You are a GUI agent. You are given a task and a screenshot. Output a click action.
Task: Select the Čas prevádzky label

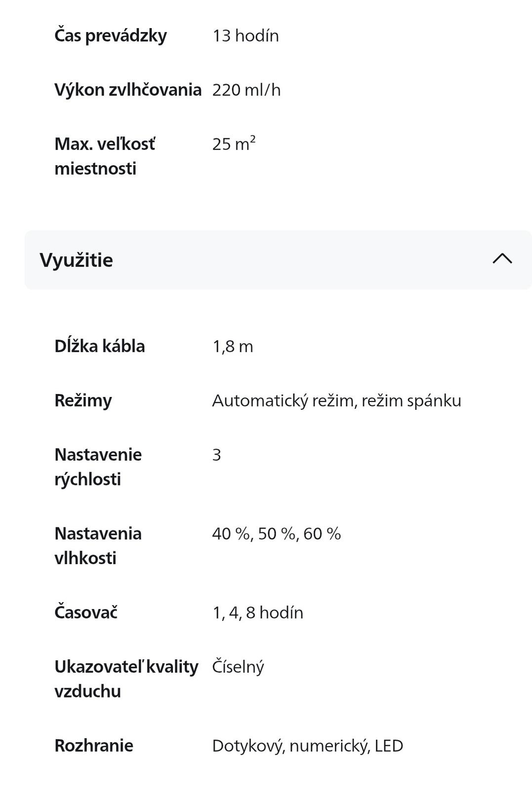click(111, 36)
